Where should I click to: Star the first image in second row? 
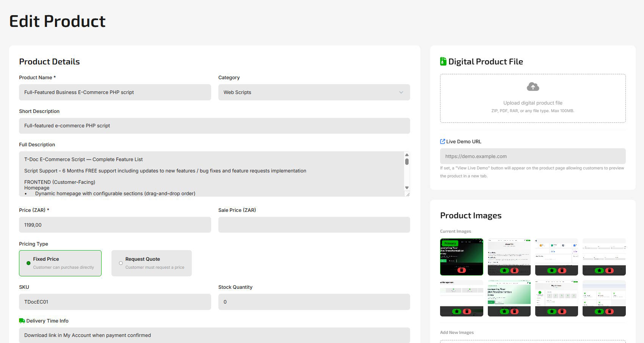pyautogui.click(x=457, y=312)
